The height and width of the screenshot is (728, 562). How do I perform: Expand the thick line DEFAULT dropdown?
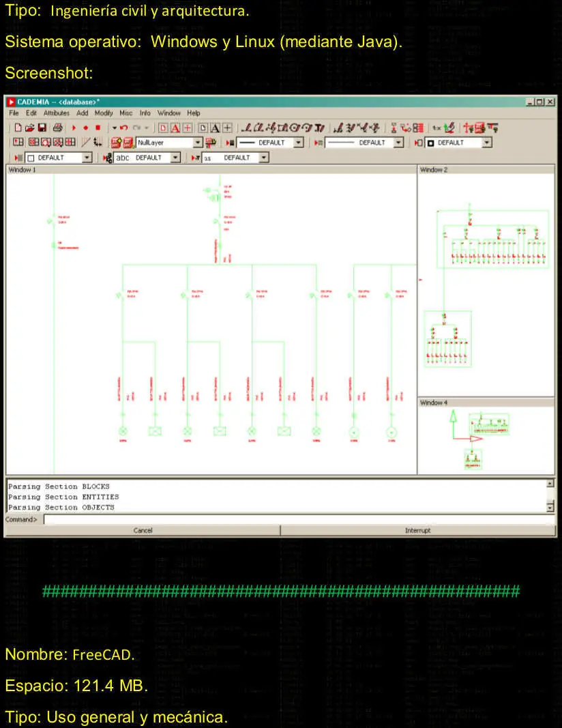click(299, 143)
